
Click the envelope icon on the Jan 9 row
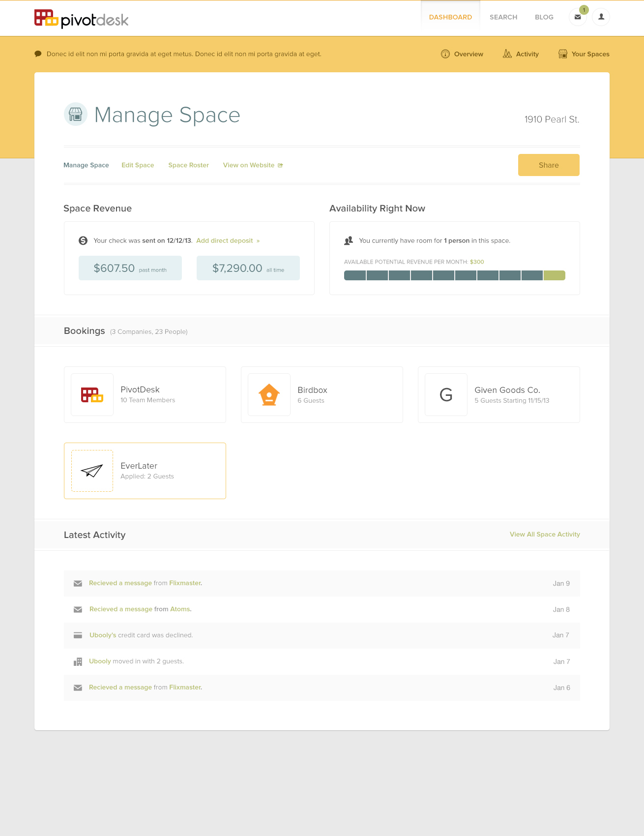[x=78, y=584]
